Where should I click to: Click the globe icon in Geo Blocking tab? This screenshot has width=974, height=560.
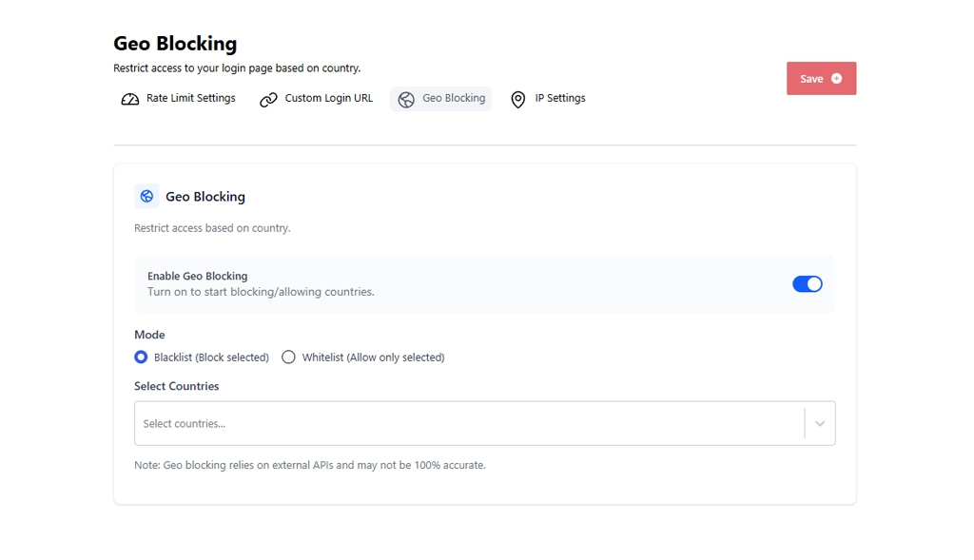tap(406, 99)
